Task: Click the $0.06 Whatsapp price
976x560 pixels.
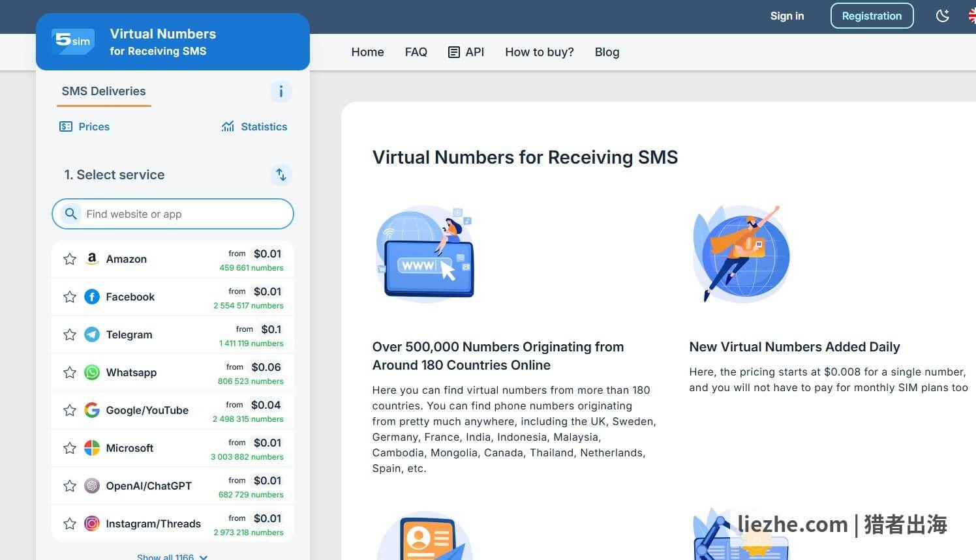Action: point(266,367)
